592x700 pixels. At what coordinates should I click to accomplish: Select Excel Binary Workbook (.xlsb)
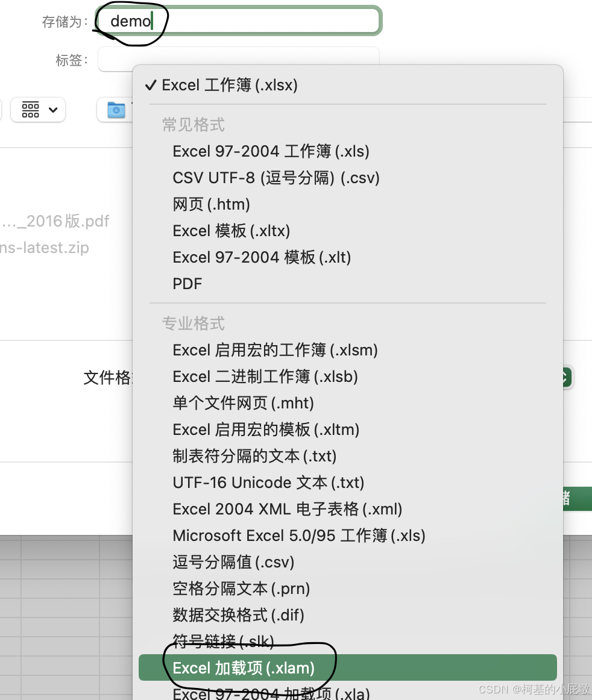(x=348, y=377)
